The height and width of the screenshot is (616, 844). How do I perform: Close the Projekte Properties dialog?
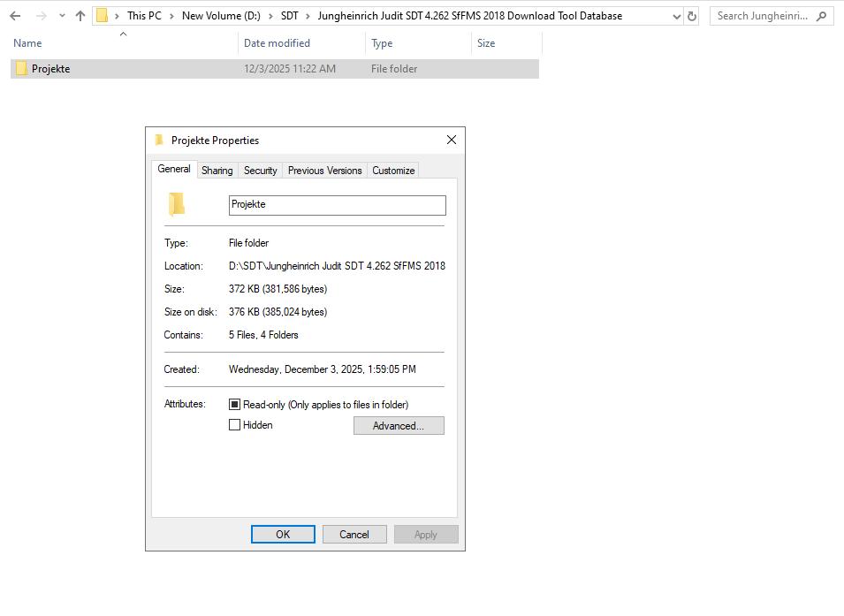tap(452, 140)
